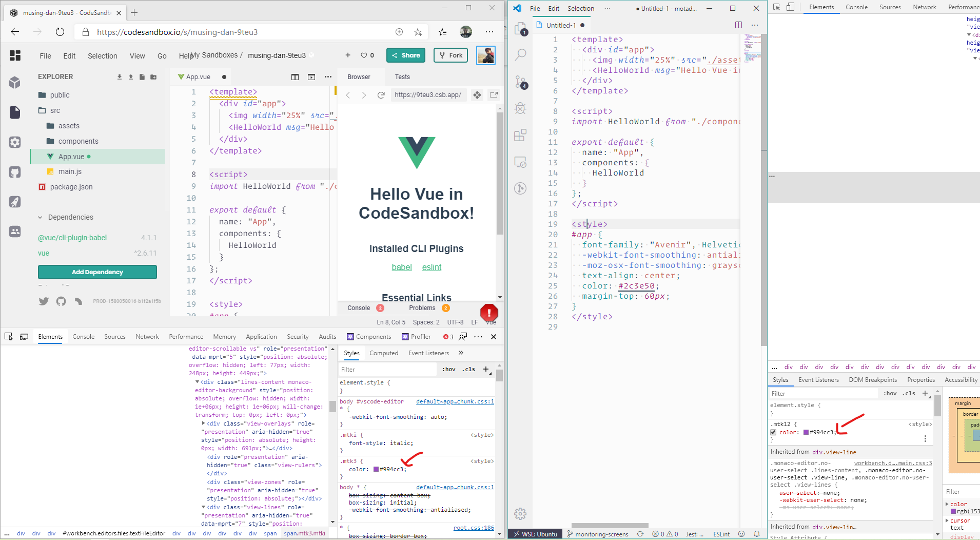Expand the cursor section in the right filter panel
The width and height of the screenshot is (980, 540).
tap(947, 520)
